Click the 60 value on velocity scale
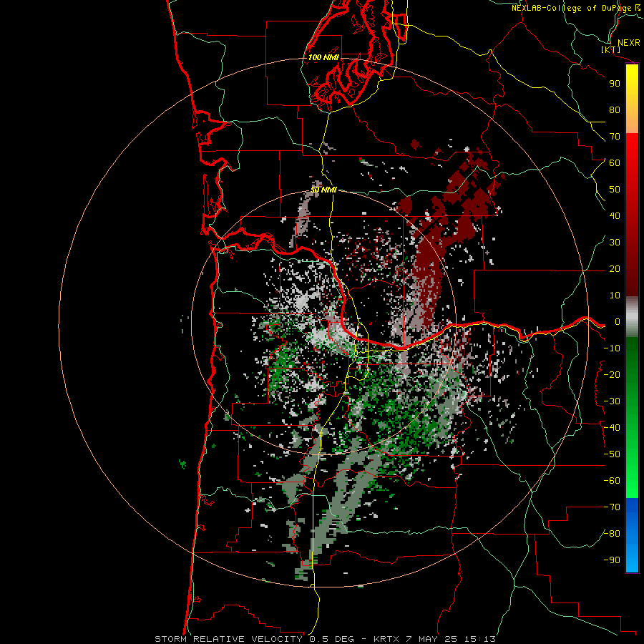 coord(615,163)
